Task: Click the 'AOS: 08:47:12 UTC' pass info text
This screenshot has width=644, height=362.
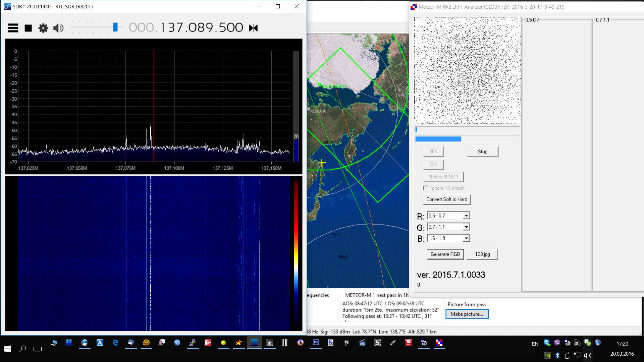Action: pyautogui.click(x=362, y=303)
